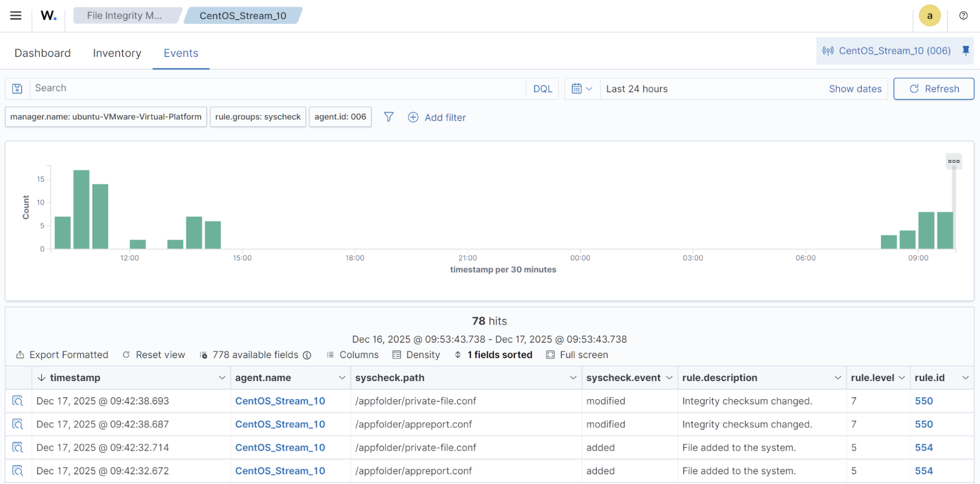Switch to the Dashboard tab
Screen dimensions: 980x484
pyautogui.click(x=42, y=53)
